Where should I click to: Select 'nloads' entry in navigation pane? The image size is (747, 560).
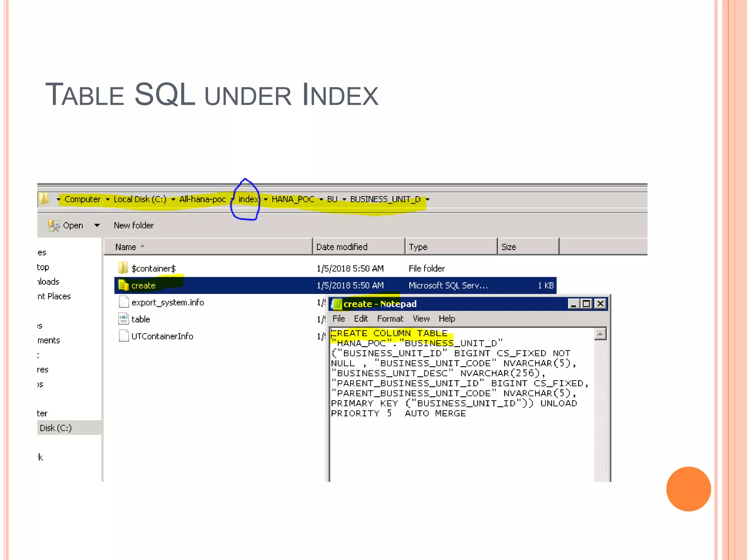click(48, 281)
